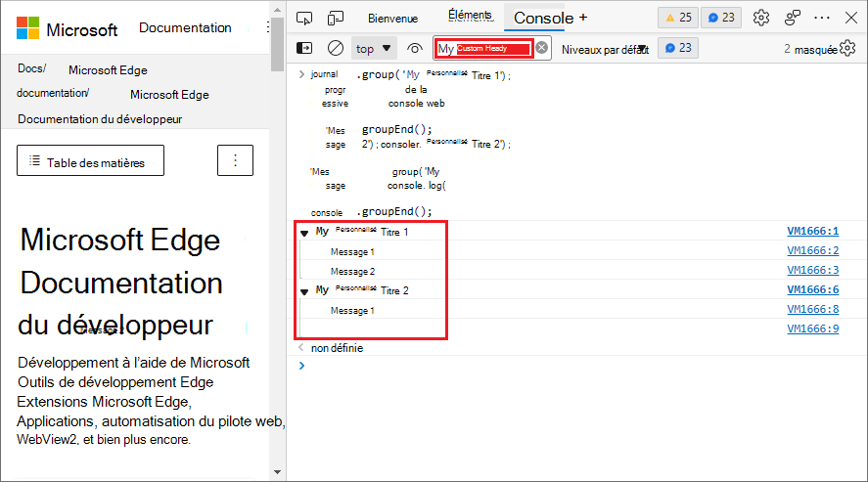The image size is (868, 482).
Task: Open source link VM1666:3
Action: [812, 270]
